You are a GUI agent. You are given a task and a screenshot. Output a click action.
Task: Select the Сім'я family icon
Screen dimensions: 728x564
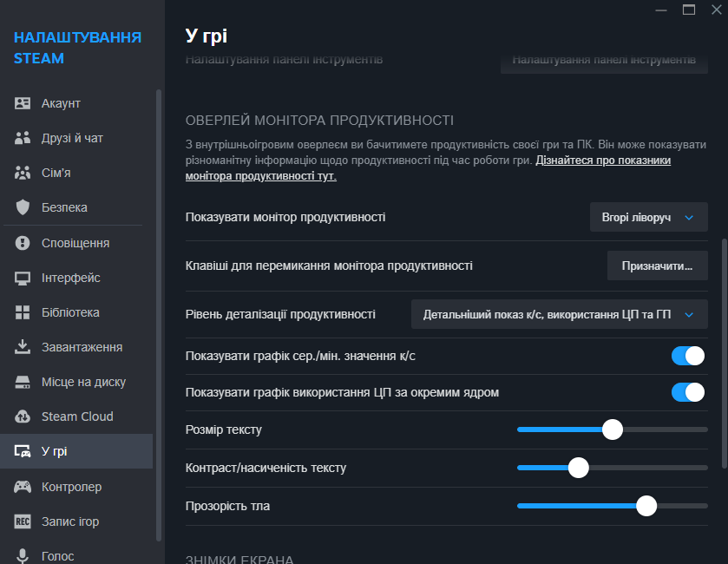(x=23, y=173)
